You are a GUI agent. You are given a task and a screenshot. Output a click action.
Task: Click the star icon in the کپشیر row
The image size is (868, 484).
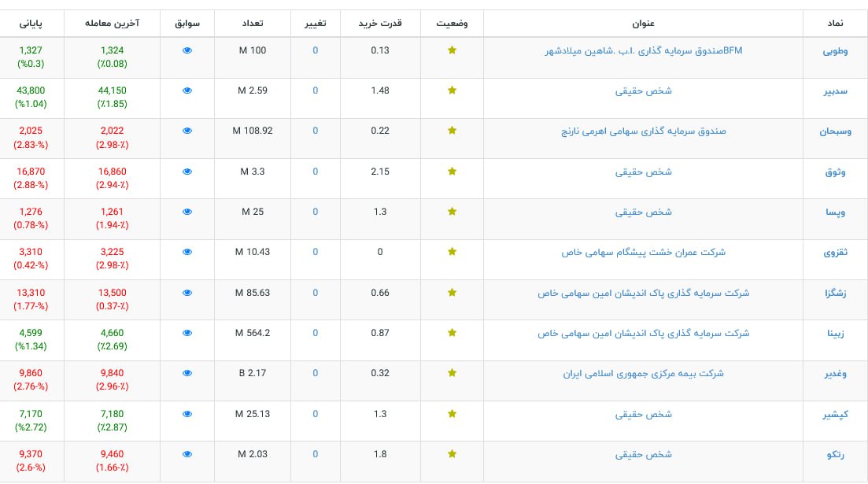pos(452,414)
